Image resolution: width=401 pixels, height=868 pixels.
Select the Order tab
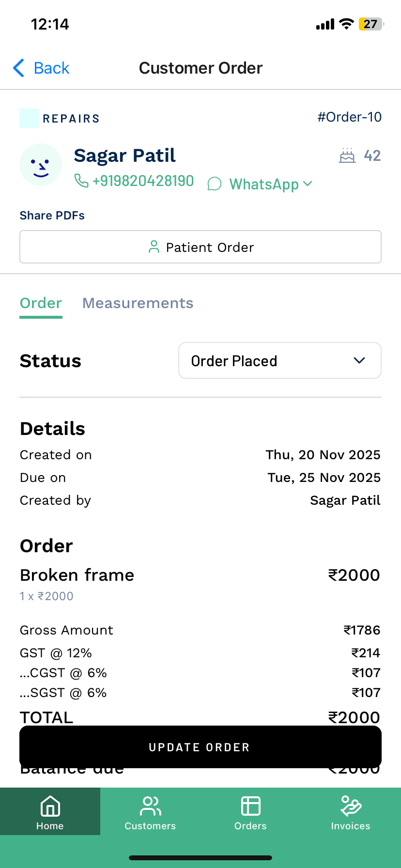coord(41,303)
